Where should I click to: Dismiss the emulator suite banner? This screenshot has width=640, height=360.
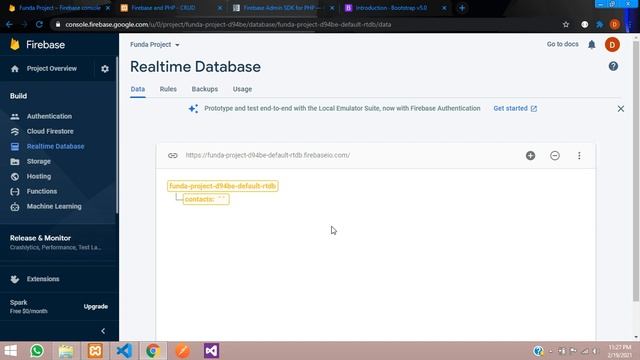click(620, 109)
